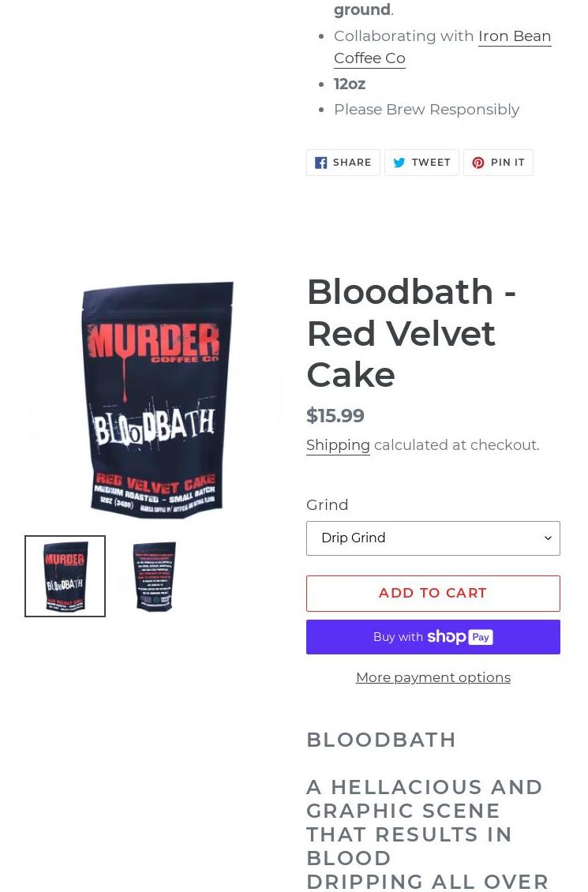Buy with Shop Pay
588x892 pixels.
pos(433,637)
